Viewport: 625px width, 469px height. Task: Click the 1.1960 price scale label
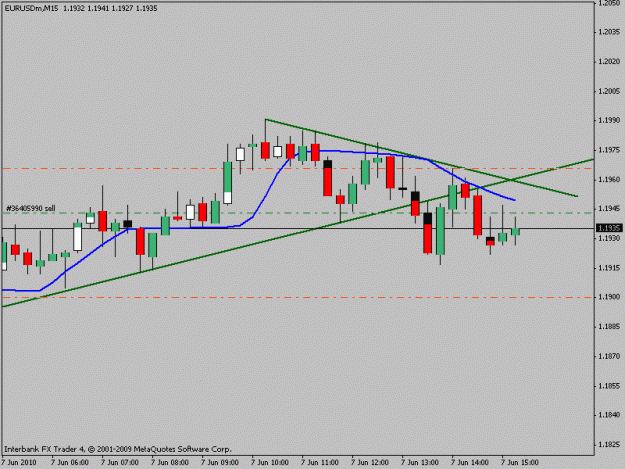coord(609,179)
